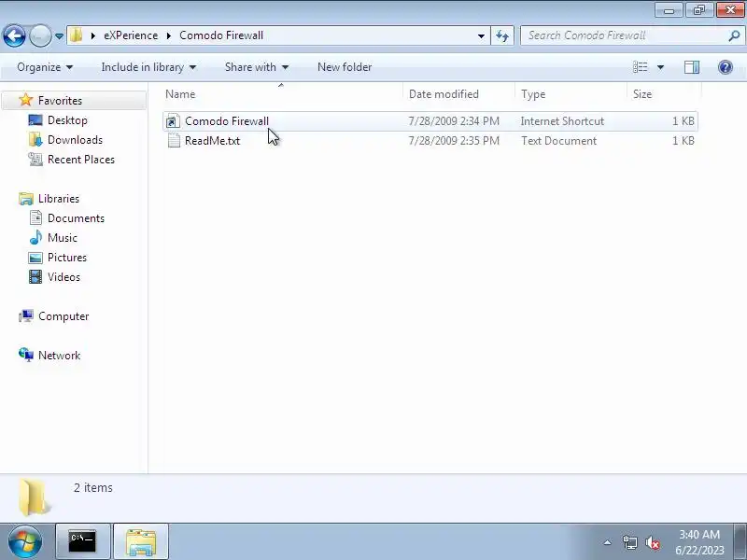
Task: Click the Network globe icon
Action: point(26,356)
